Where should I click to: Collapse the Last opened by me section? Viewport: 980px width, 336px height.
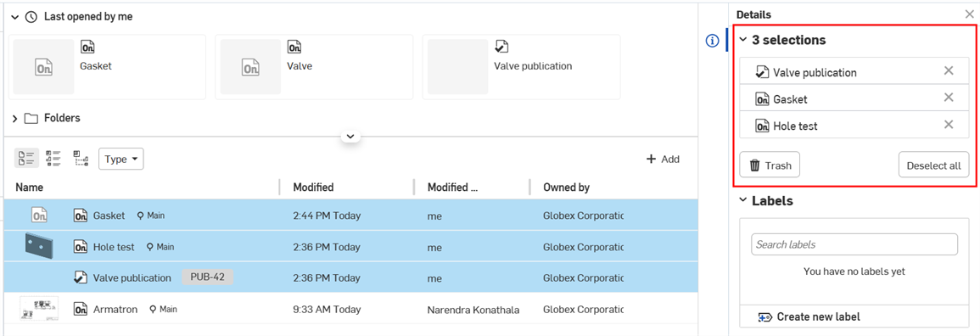point(15,17)
